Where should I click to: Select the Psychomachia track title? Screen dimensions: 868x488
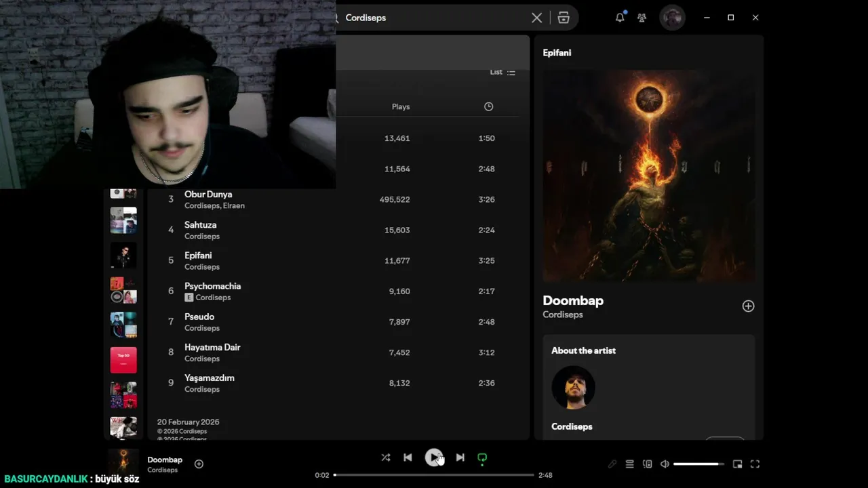point(213,286)
